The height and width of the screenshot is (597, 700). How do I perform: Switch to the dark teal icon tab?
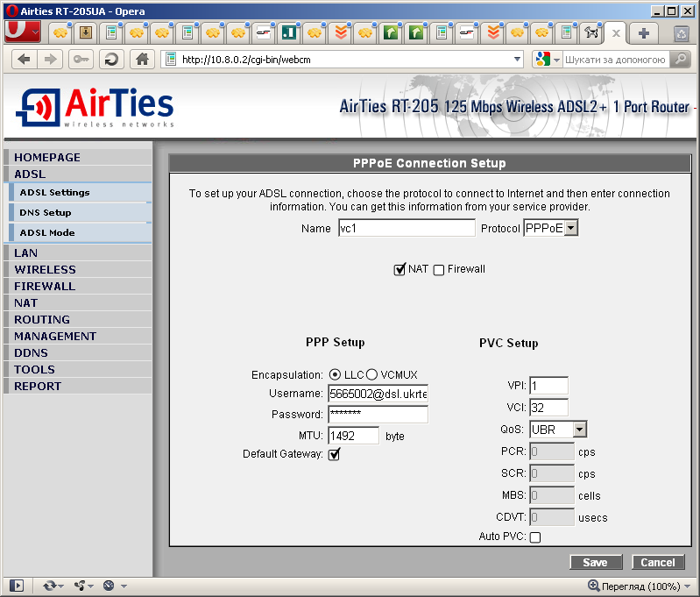click(x=289, y=32)
